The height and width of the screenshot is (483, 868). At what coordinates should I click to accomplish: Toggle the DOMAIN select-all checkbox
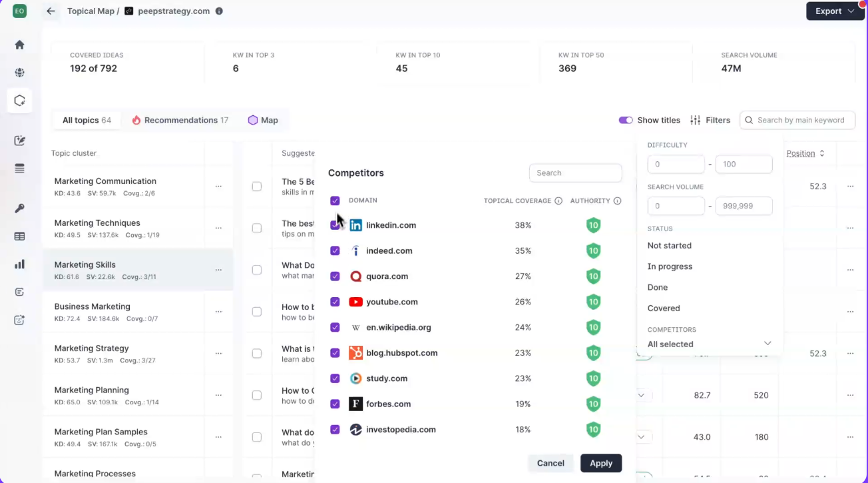pyautogui.click(x=335, y=200)
